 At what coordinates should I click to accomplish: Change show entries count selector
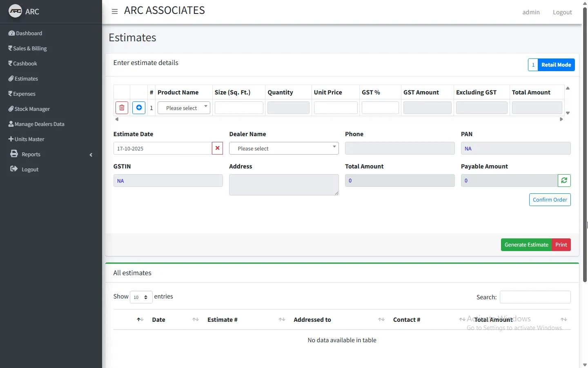(x=141, y=297)
